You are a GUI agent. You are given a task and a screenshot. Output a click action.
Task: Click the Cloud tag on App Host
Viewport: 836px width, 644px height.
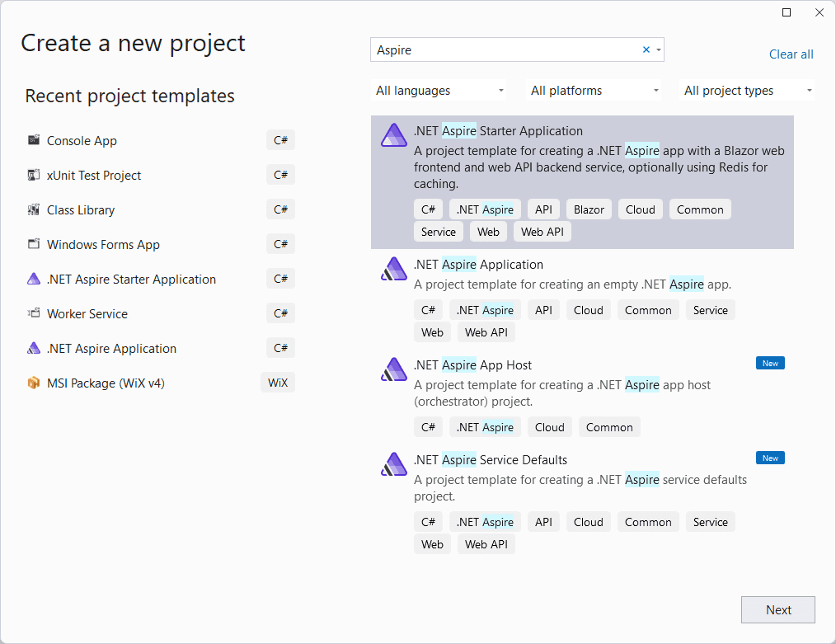click(550, 427)
